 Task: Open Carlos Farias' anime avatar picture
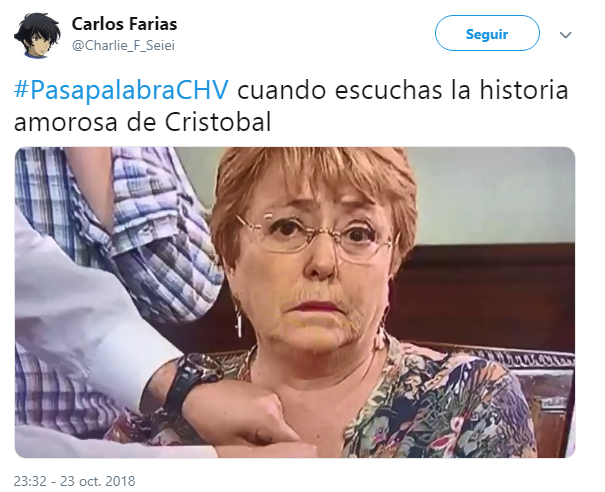tap(37, 35)
